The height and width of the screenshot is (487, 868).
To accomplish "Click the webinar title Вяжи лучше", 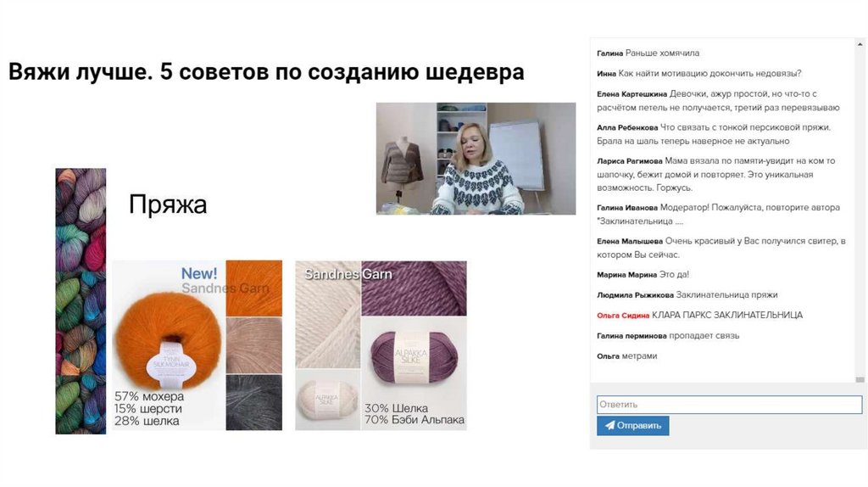I will 80,72.
